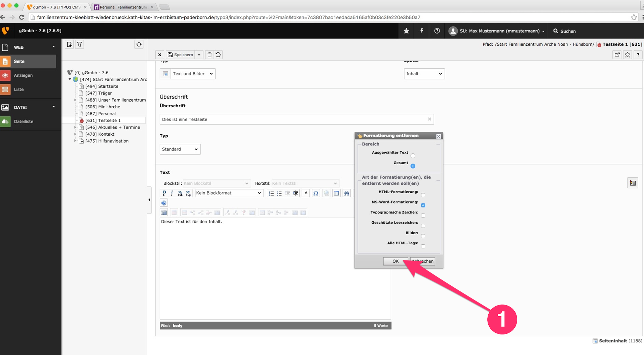
Task: Select the Ausgewählter Text radio button
Action: [x=413, y=156]
